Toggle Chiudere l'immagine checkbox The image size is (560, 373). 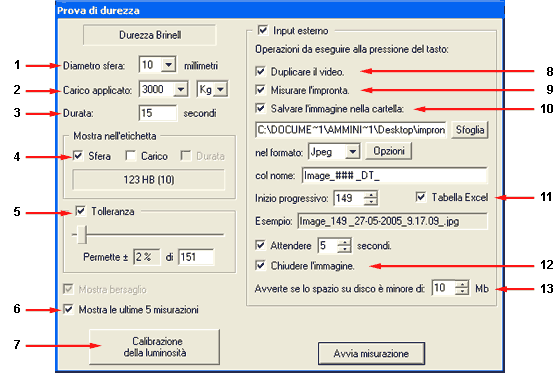coord(260,265)
